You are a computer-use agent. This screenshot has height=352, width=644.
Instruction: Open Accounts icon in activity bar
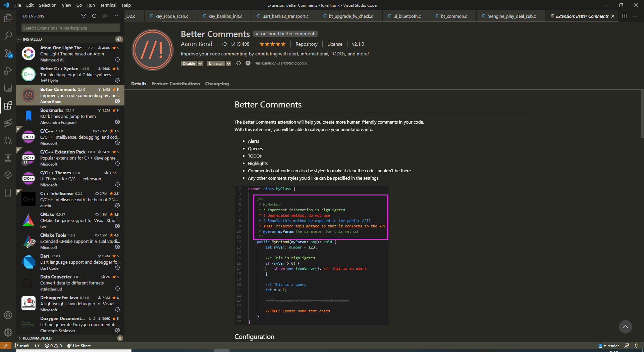click(8, 315)
